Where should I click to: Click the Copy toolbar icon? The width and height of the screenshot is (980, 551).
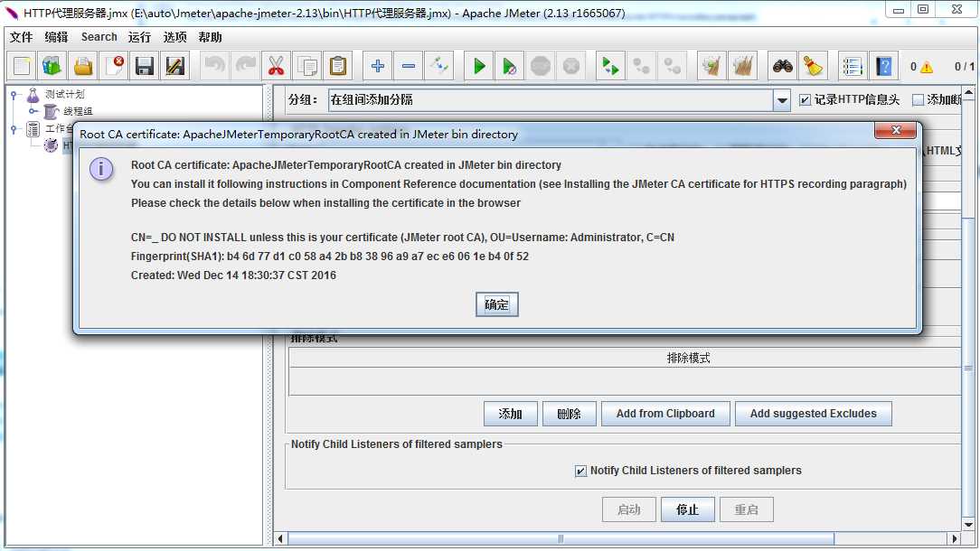[306, 66]
